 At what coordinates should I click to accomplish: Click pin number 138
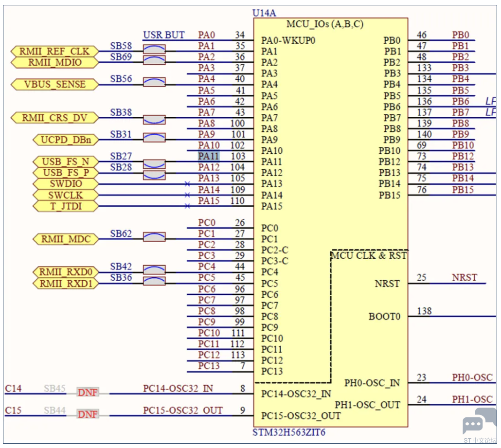(x=424, y=311)
